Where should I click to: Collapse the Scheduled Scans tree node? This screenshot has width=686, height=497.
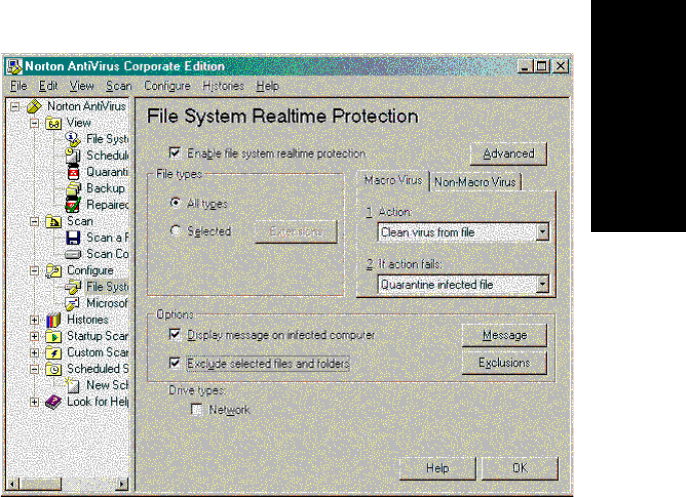pyautogui.click(x=35, y=369)
